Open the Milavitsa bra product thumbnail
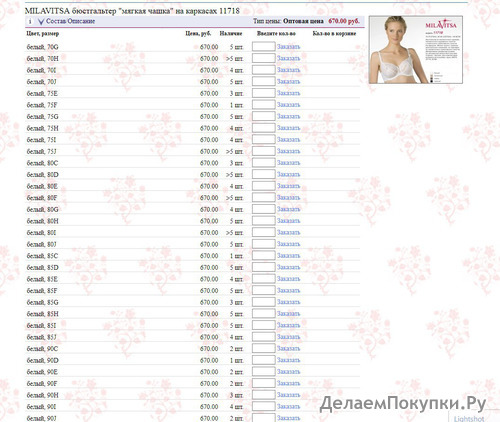This screenshot has width=500, height=422. click(x=416, y=50)
